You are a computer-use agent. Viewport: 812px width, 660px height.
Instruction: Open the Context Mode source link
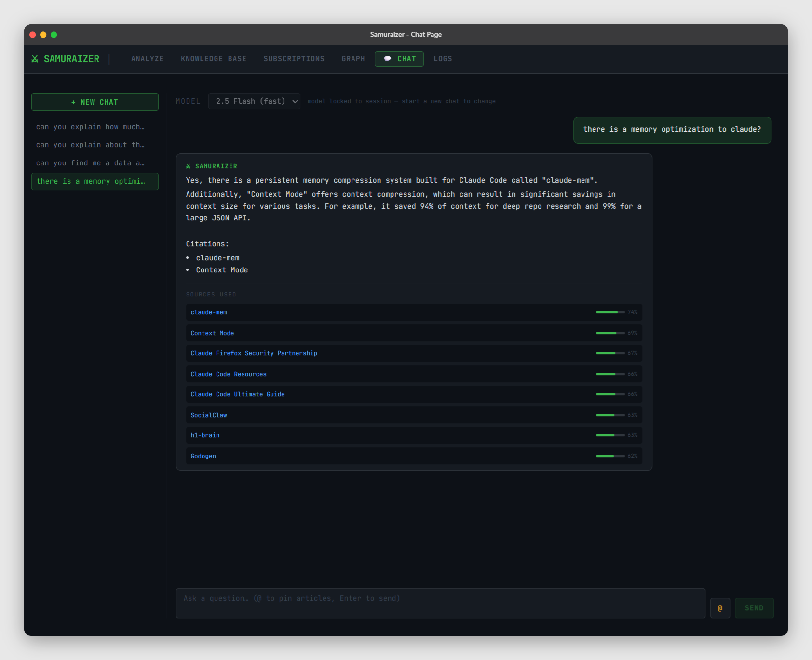(212, 333)
